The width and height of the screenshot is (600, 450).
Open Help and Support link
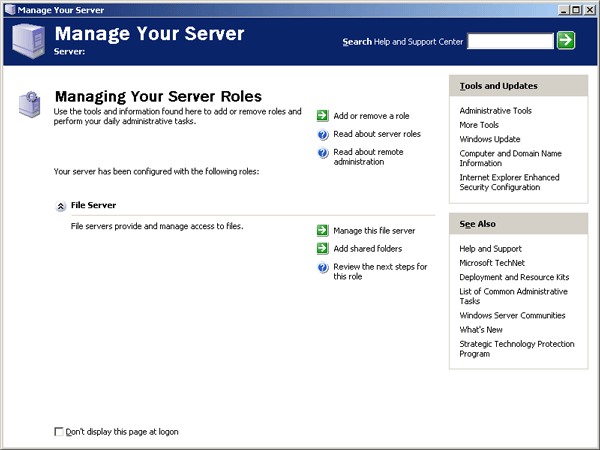click(x=490, y=249)
